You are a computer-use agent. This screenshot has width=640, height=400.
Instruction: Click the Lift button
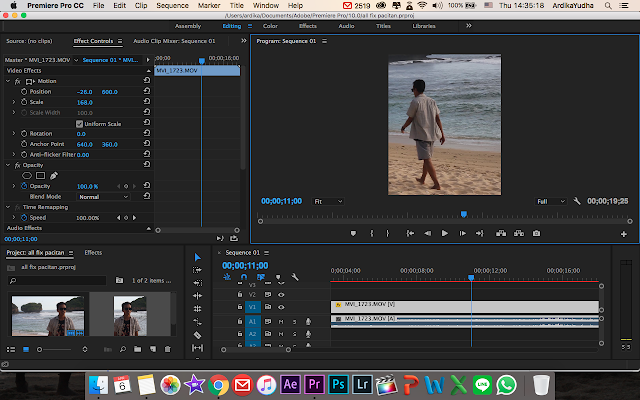coord(501,233)
